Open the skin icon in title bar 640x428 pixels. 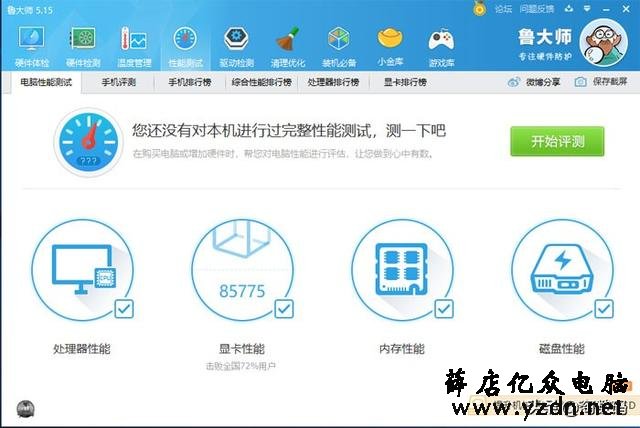coord(569,9)
